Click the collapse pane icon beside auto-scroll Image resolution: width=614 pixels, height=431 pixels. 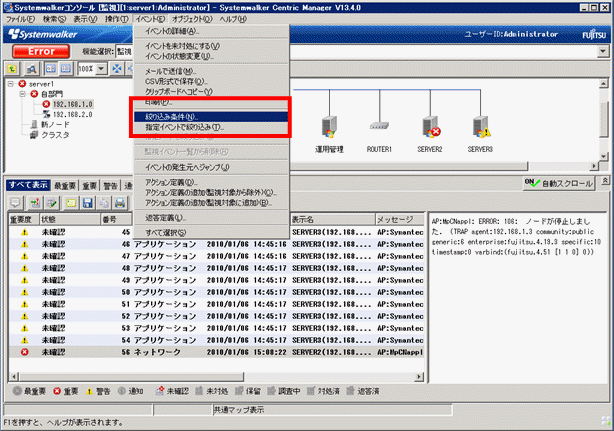point(605,180)
